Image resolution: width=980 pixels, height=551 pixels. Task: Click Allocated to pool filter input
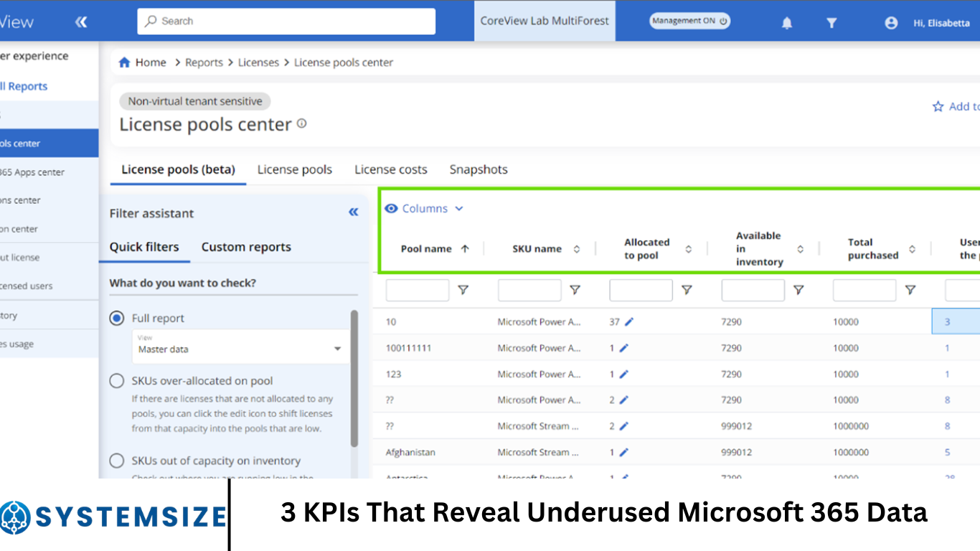pyautogui.click(x=641, y=290)
